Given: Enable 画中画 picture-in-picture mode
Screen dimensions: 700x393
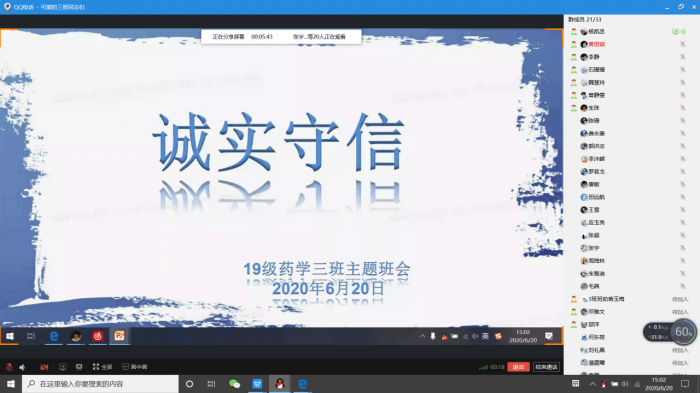Looking at the screenshot, I should [134, 367].
